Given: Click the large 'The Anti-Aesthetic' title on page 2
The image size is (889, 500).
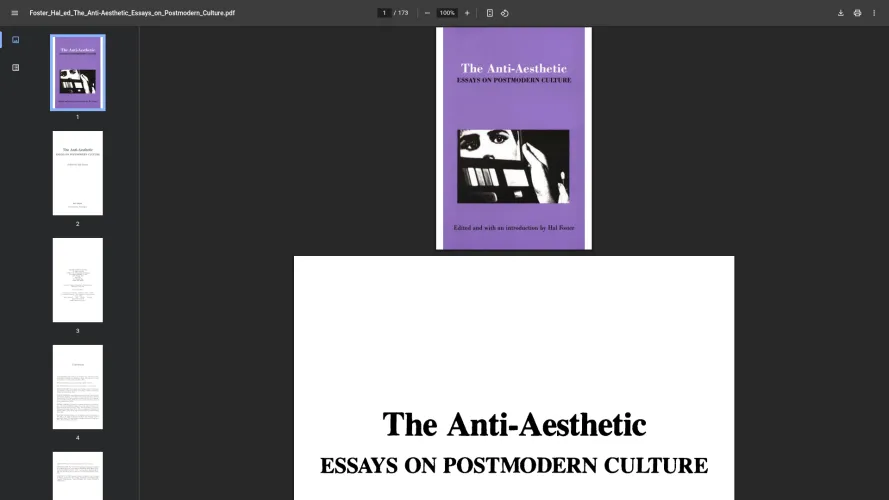Looking at the screenshot, I should coord(514,424).
